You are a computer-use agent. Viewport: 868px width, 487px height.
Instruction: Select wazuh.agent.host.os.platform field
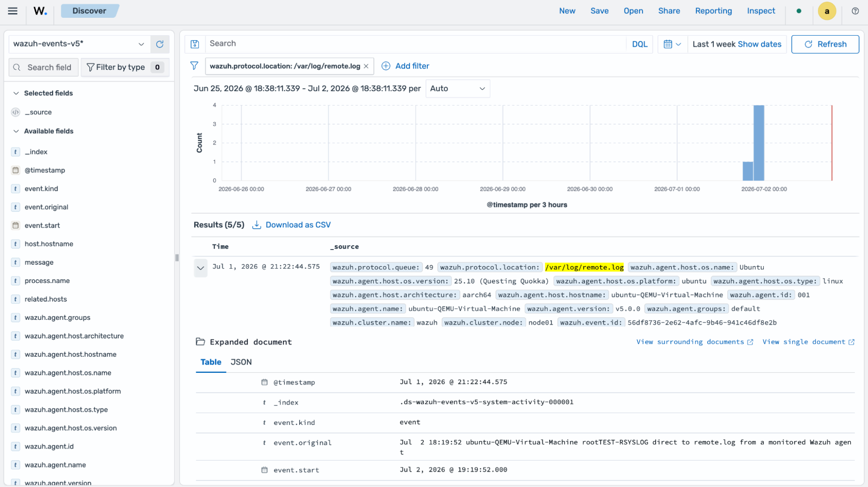coord(73,391)
